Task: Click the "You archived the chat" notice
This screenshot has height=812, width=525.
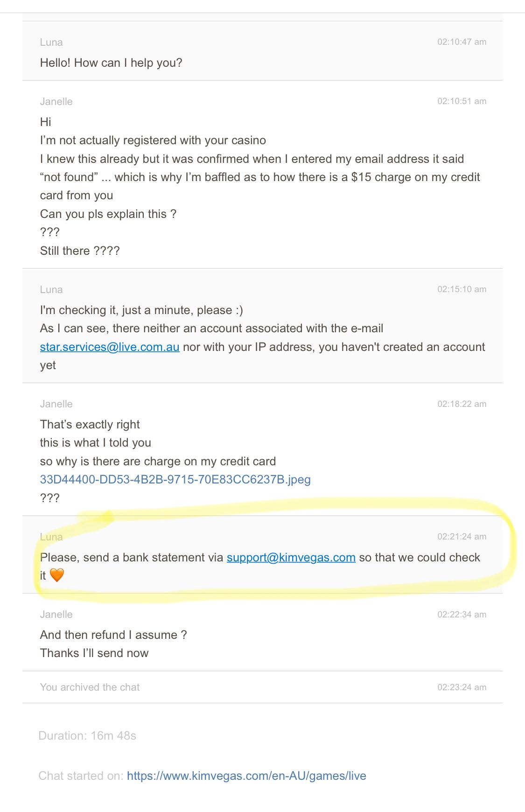Action: (x=90, y=687)
